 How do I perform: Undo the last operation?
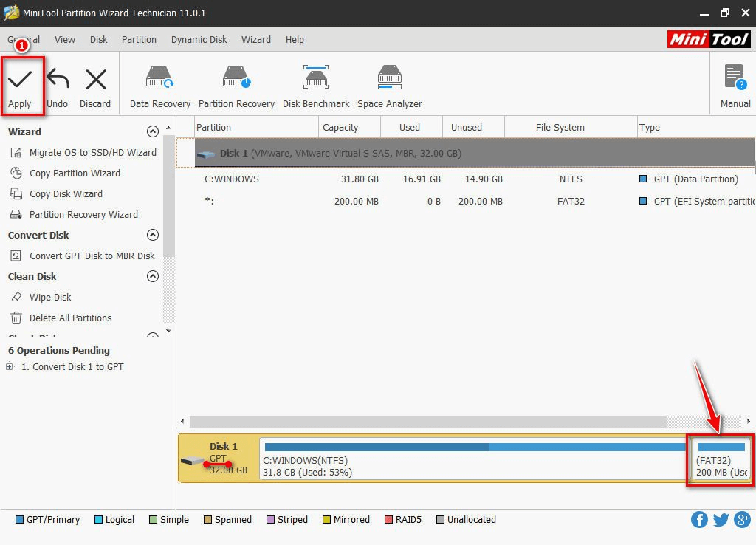coord(58,88)
